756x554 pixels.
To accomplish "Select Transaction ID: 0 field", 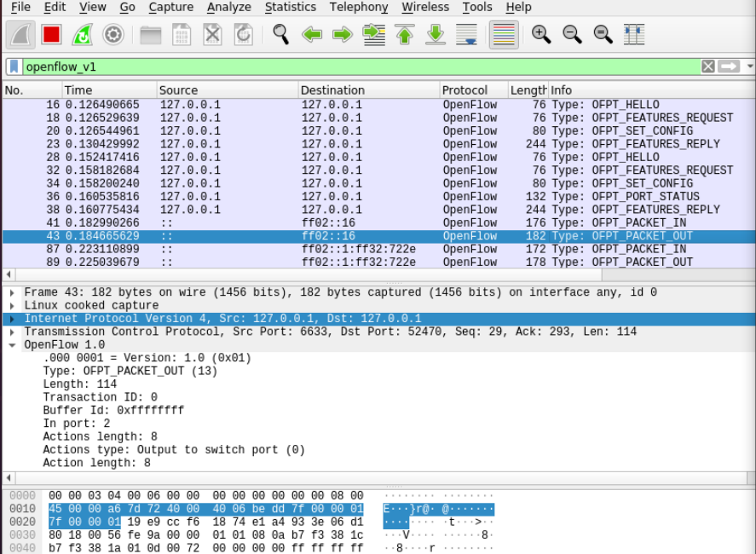I will pyautogui.click(x=100, y=397).
